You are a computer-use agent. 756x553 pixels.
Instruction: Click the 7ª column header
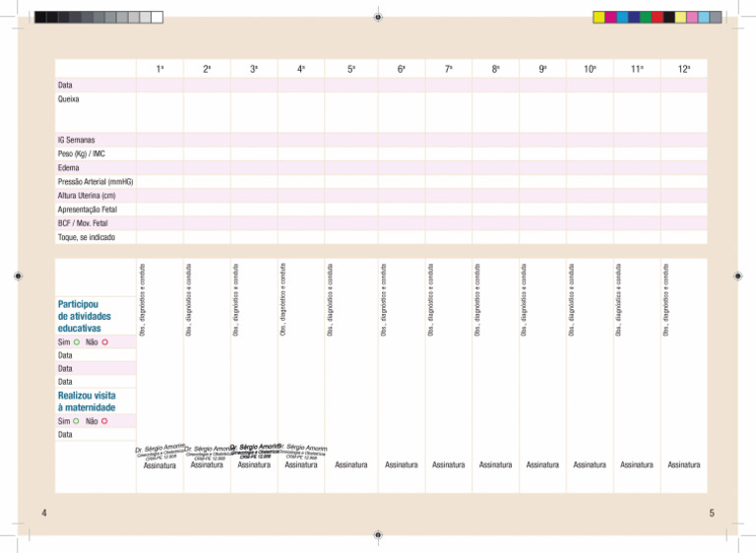(449, 69)
